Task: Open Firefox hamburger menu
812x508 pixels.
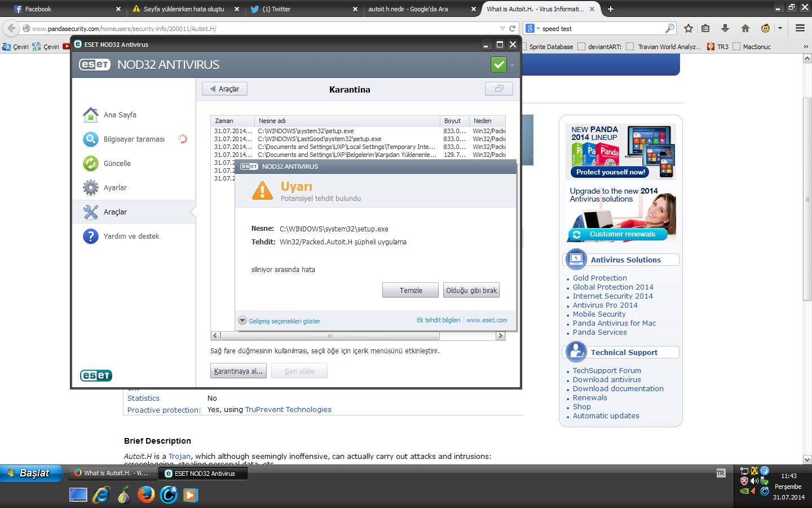Action: click(800, 28)
